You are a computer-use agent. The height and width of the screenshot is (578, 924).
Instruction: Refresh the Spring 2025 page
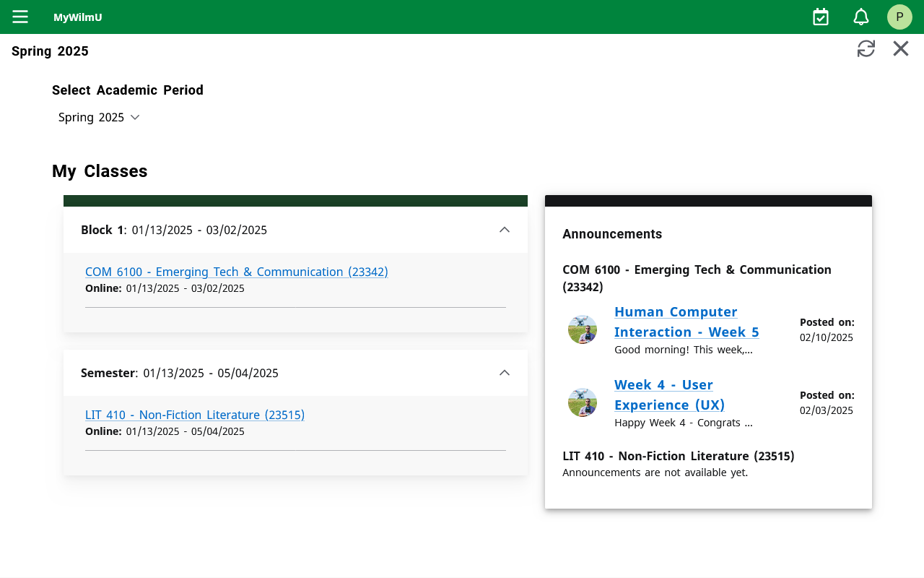click(x=866, y=48)
